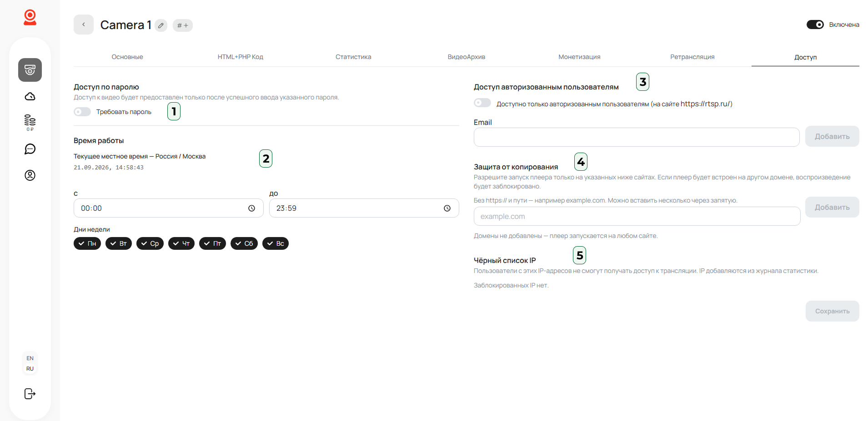Open the RTSP logo home icon
Viewport: 868px width, 421px height.
[30, 17]
